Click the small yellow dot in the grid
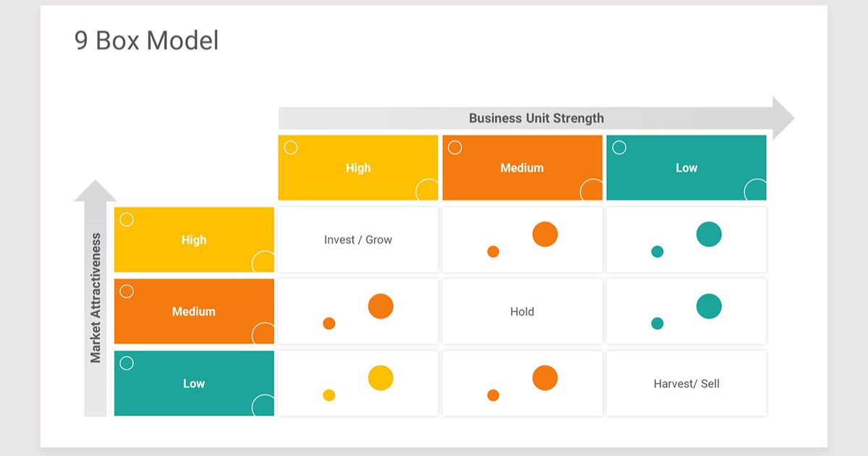The height and width of the screenshot is (456, 868). [329, 395]
